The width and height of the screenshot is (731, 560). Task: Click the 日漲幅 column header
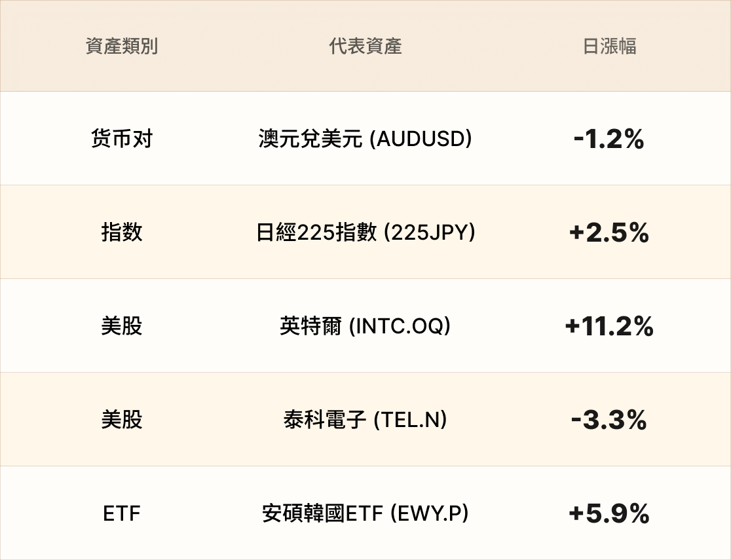pos(609,46)
